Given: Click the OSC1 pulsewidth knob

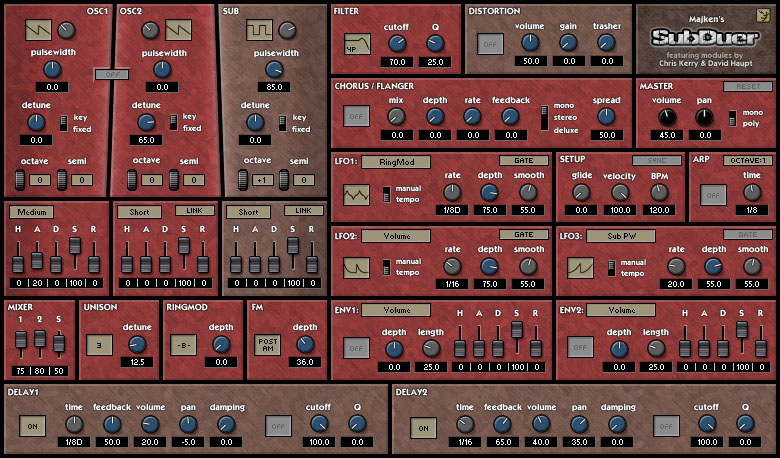Looking at the screenshot, I should pos(52,70).
